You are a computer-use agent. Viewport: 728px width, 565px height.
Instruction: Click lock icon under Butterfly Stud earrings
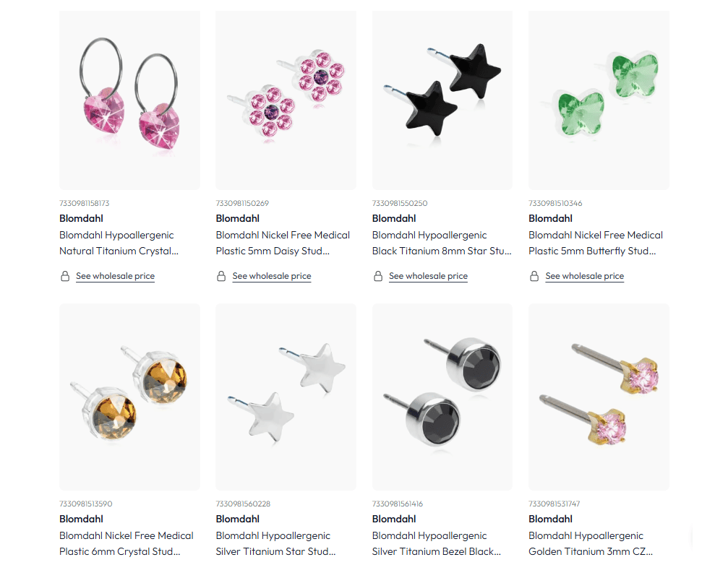tap(534, 276)
